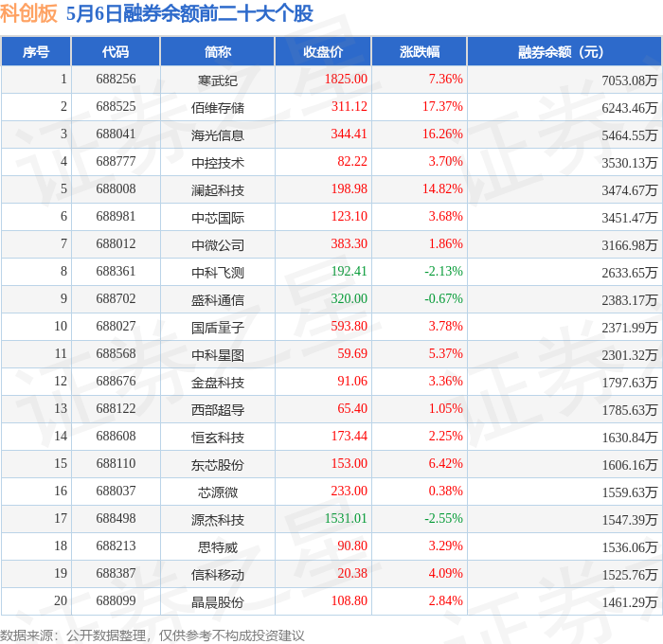Select the 涨跌幅 column header

coord(420,51)
